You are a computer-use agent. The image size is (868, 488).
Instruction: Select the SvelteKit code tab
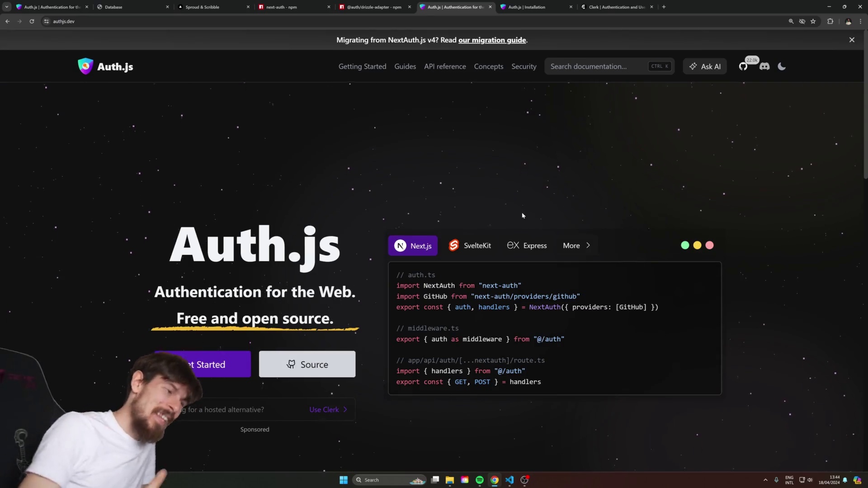[470, 245]
